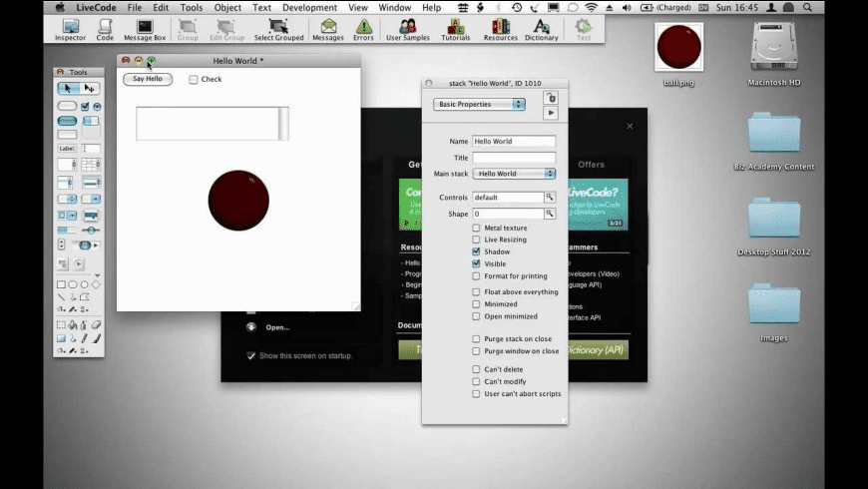Click Open... in the start screen
The image size is (868, 489).
tap(277, 327)
